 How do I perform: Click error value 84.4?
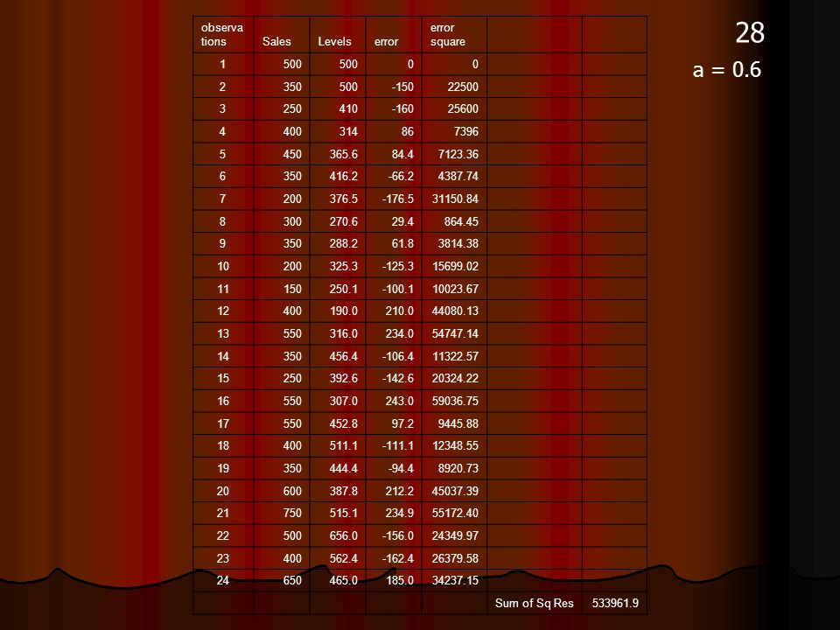point(402,154)
